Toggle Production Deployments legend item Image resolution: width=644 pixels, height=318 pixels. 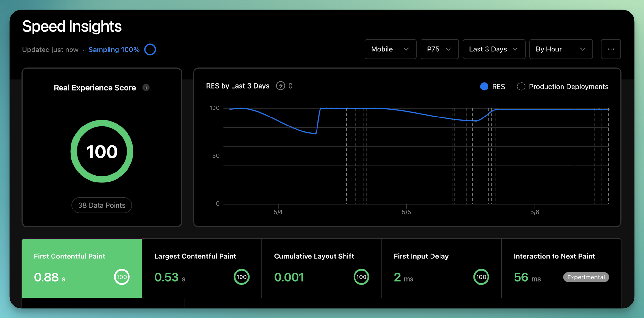click(563, 87)
